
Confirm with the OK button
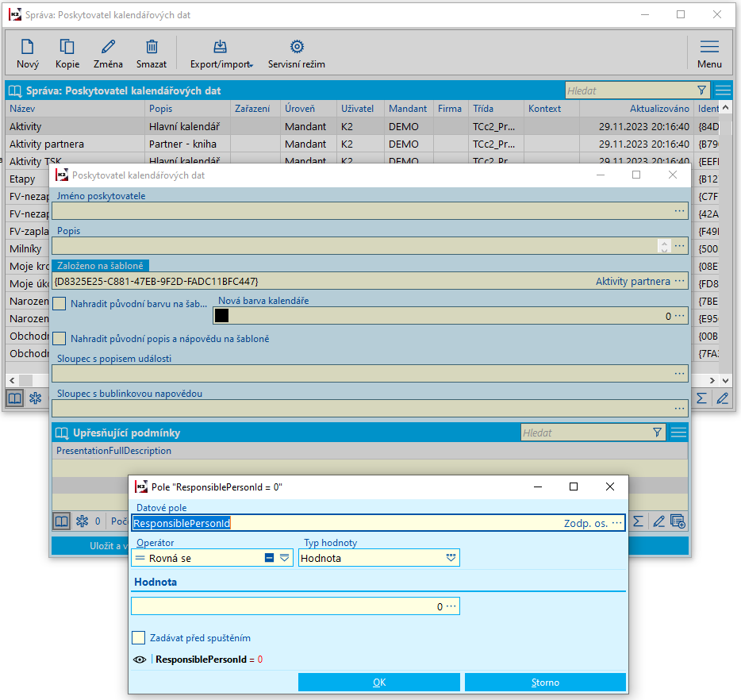pos(379,683)
